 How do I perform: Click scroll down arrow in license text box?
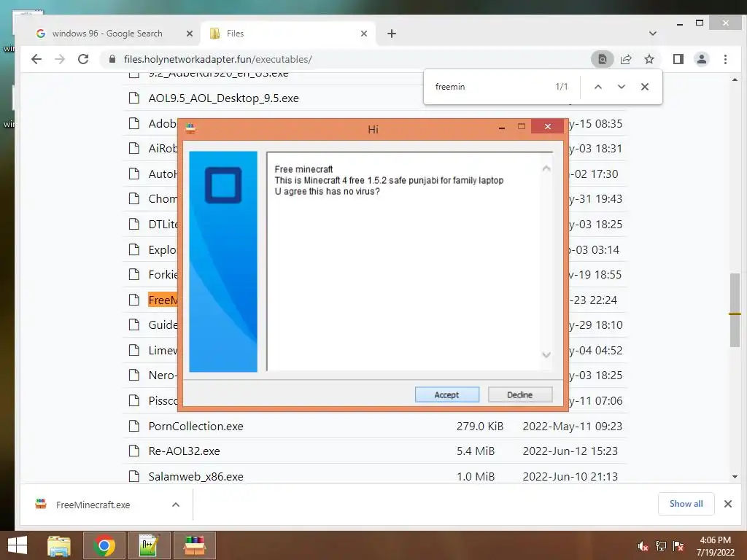point(546,355)
